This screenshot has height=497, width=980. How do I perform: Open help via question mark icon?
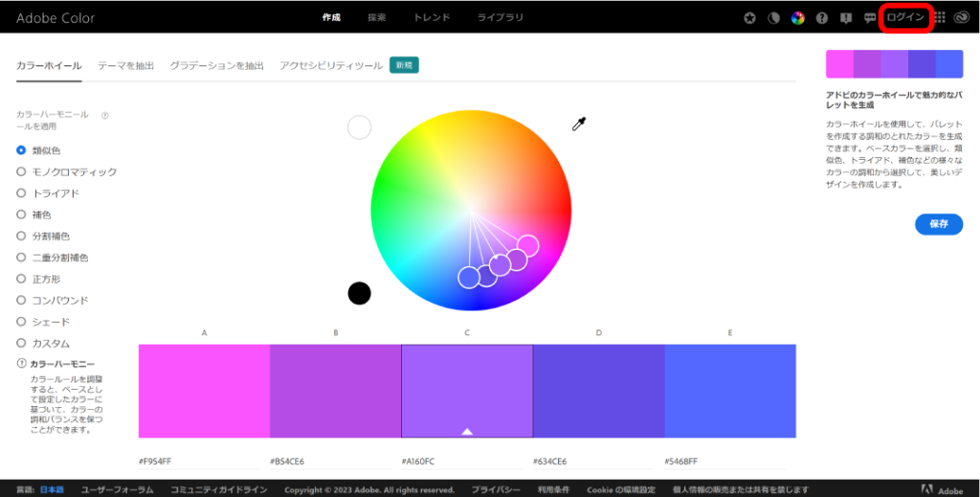821,18
